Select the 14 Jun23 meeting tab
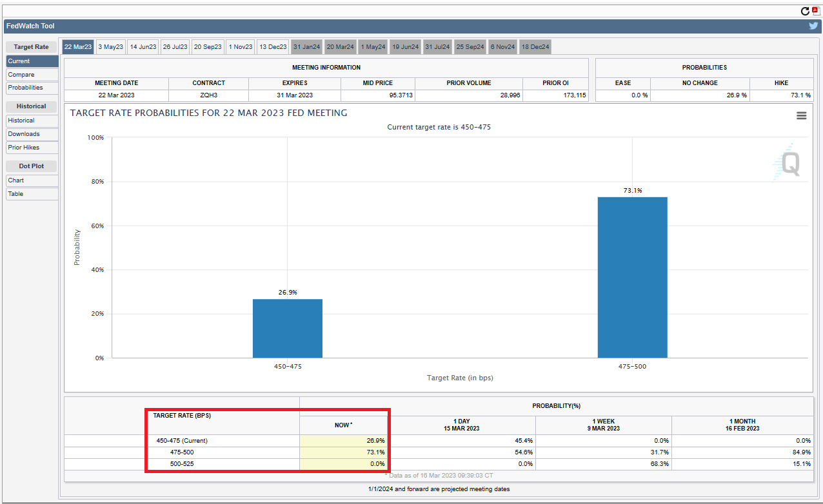The width and height of the screenshot is (823, 504). pos(143,47)
